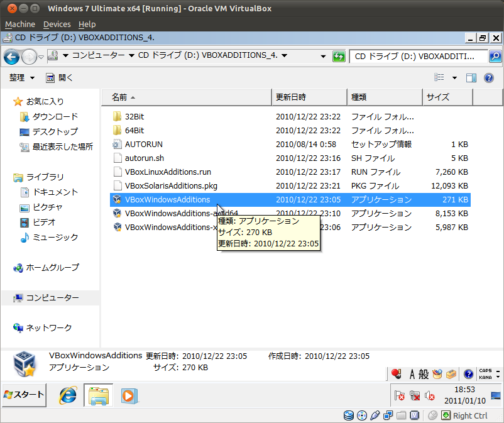The image size is (504, 423).
Task: Open ビデオ library
Action: 38,222
